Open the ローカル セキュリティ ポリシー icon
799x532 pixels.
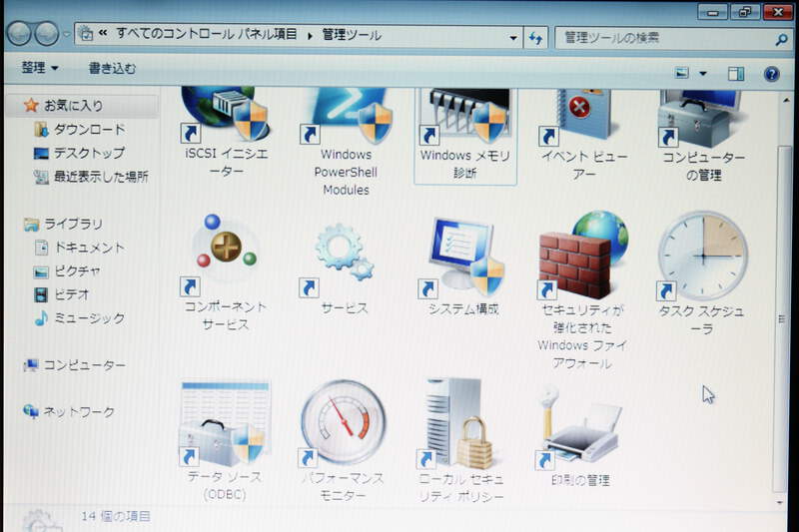click(456, 423)
